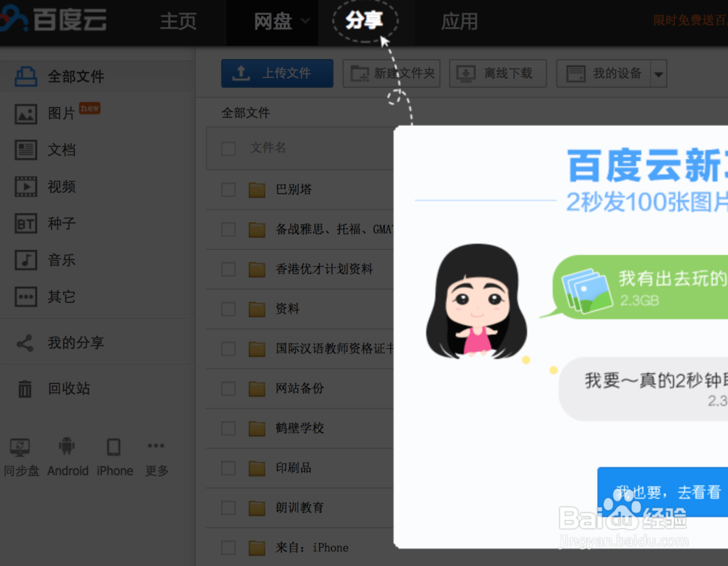The height and width of the screenshot is (566, 728).
Task: Open the 来自：iPhone folder icon
Action: [257, 549]
